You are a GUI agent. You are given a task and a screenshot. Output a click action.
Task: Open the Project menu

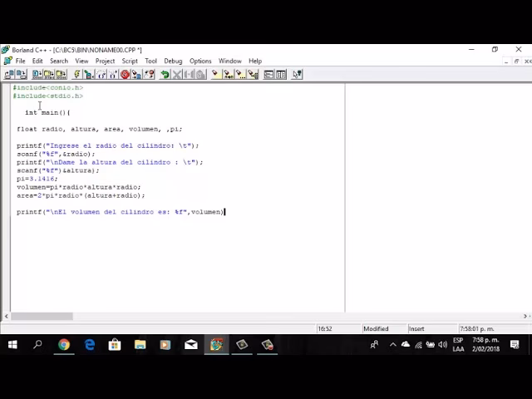pyautogui.click(x=106, y=61)
